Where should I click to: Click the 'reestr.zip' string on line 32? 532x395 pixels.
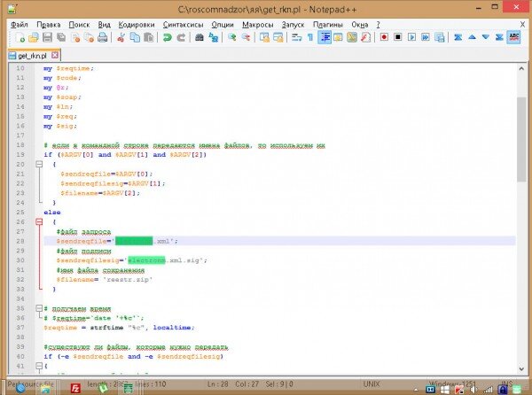128,280
